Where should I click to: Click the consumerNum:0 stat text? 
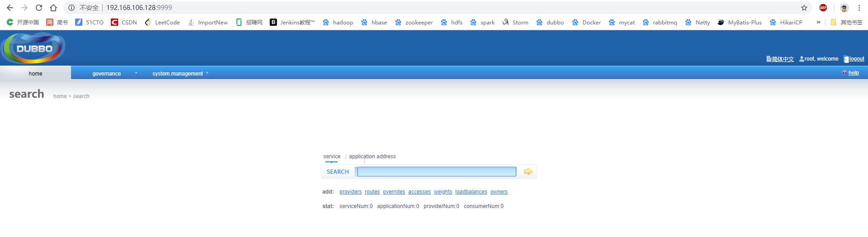(x=483, y=206)
